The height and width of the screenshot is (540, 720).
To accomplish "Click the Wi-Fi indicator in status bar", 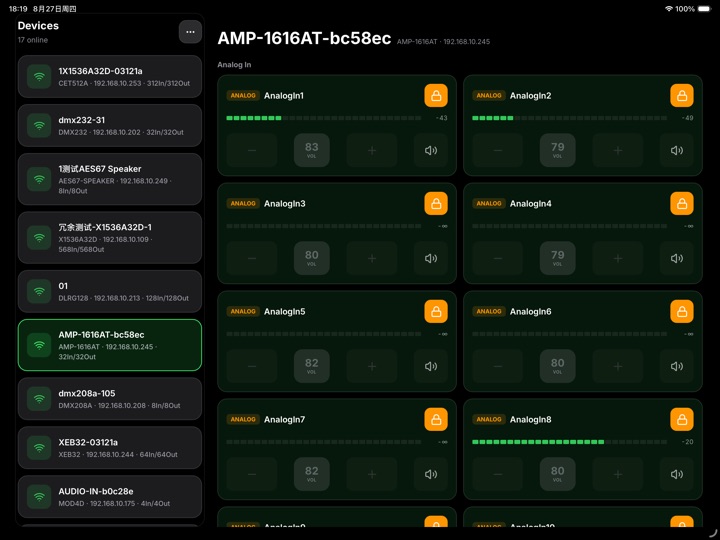I will click(669, 9).
